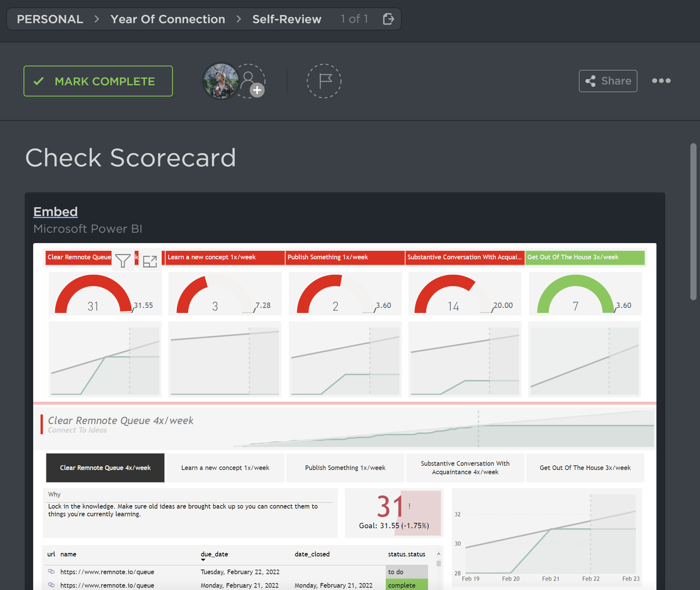Open the Embed link
The height and width of the screenshot is (590, 700).
pyautogui.click(x=56, y=212)
